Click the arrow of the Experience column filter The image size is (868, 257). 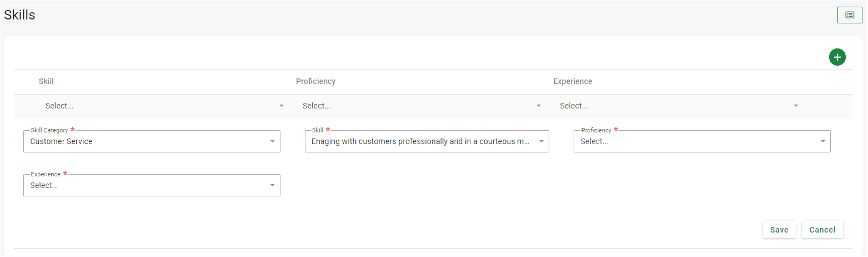coord(796,106)
